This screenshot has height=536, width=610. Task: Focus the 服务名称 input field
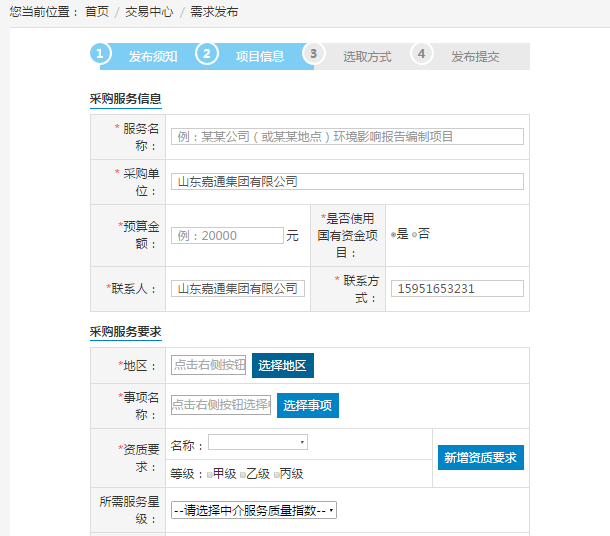[x=346, y=137]
